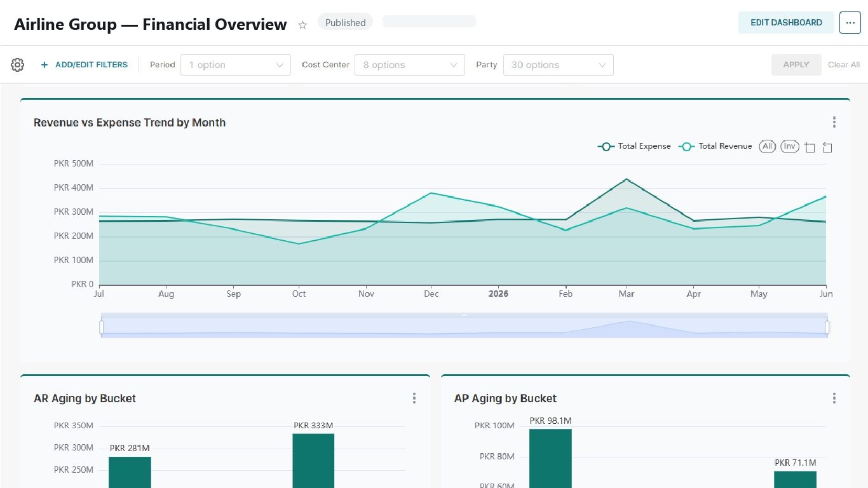Image resolution: width=868 pixels, height=488 pixels.
Task: Click Edit Dashboard button
Action: [x=786, y=22]
